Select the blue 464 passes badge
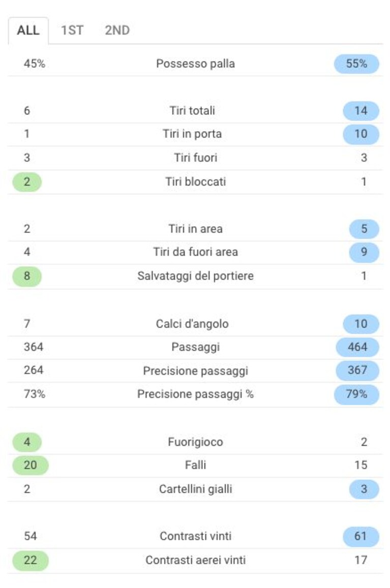The height and width of the screenshot is (588, 390). [357, 347]
